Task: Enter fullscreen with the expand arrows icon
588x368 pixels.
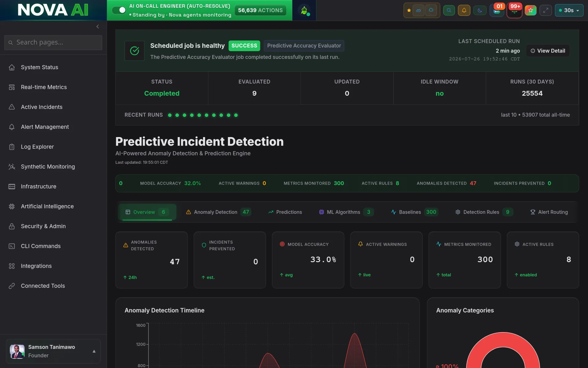Action: [x=546, y=10]
